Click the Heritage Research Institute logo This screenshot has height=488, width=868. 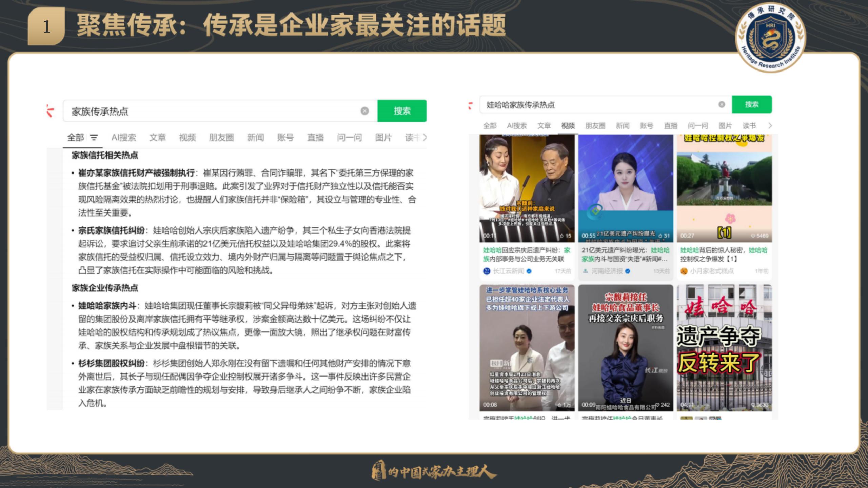coord(770,38)
